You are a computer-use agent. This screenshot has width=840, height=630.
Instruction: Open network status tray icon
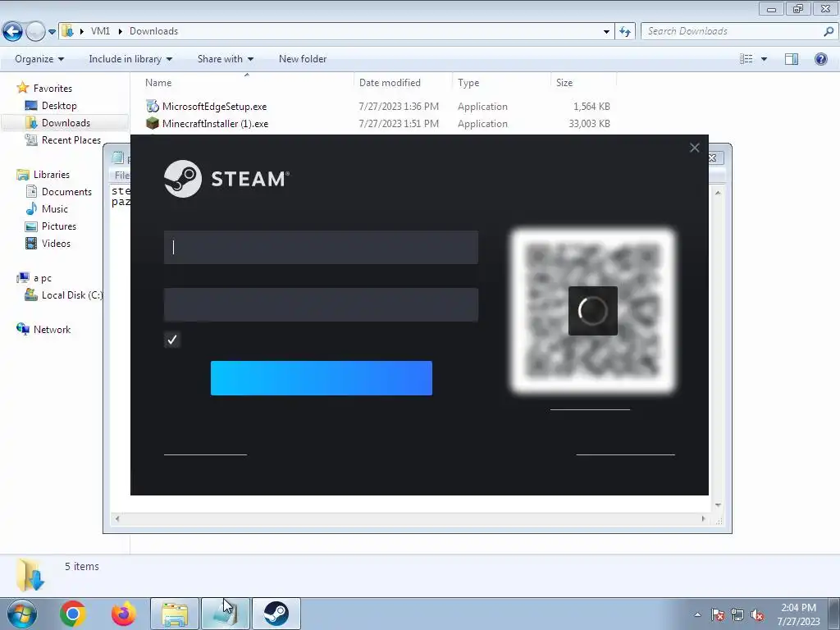coord(737,614)
